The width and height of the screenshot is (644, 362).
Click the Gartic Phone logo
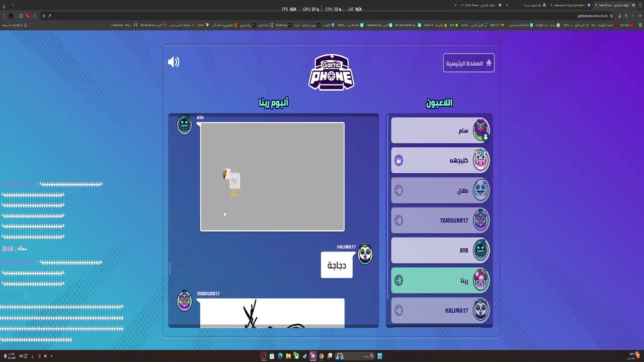(331, 72)
